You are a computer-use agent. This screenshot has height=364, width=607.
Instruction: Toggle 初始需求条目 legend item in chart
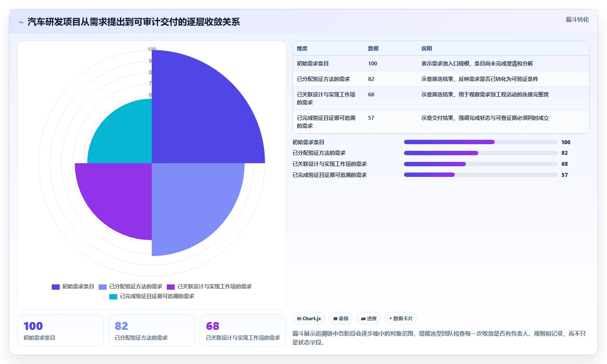73,287
